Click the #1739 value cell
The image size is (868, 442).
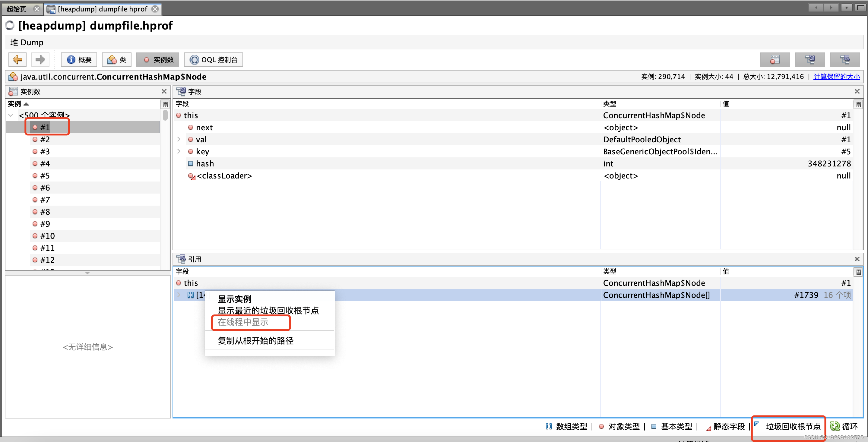tap(787, 295)
